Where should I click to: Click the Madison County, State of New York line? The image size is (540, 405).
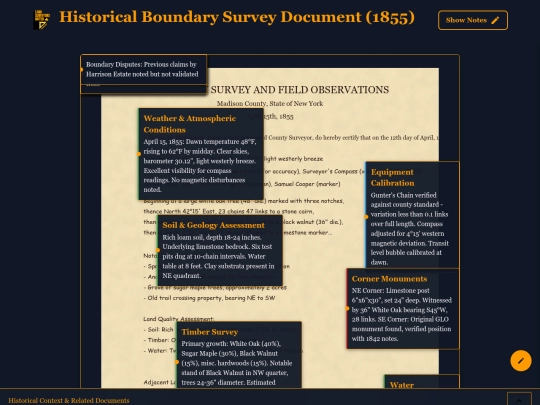coord(270,103)
